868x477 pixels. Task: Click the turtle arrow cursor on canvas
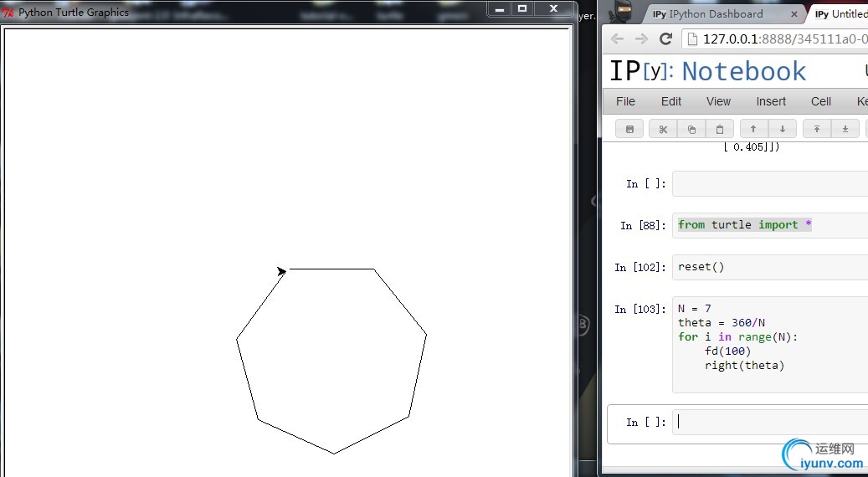tap(282, 271)
